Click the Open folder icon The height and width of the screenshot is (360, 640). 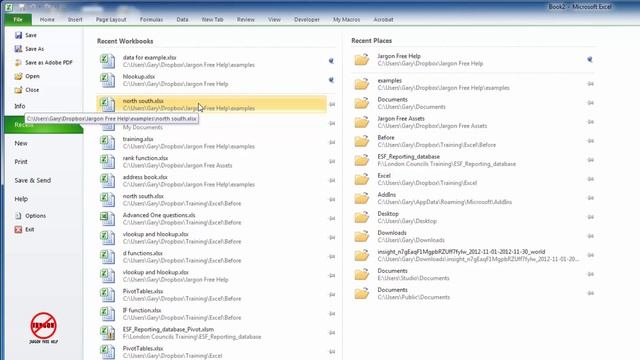18,76
